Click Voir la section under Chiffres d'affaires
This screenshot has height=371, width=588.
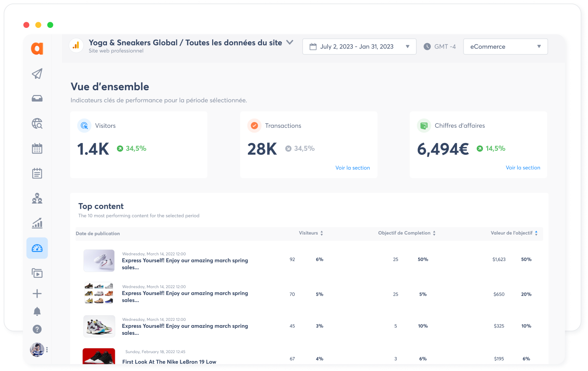[523, 168]
